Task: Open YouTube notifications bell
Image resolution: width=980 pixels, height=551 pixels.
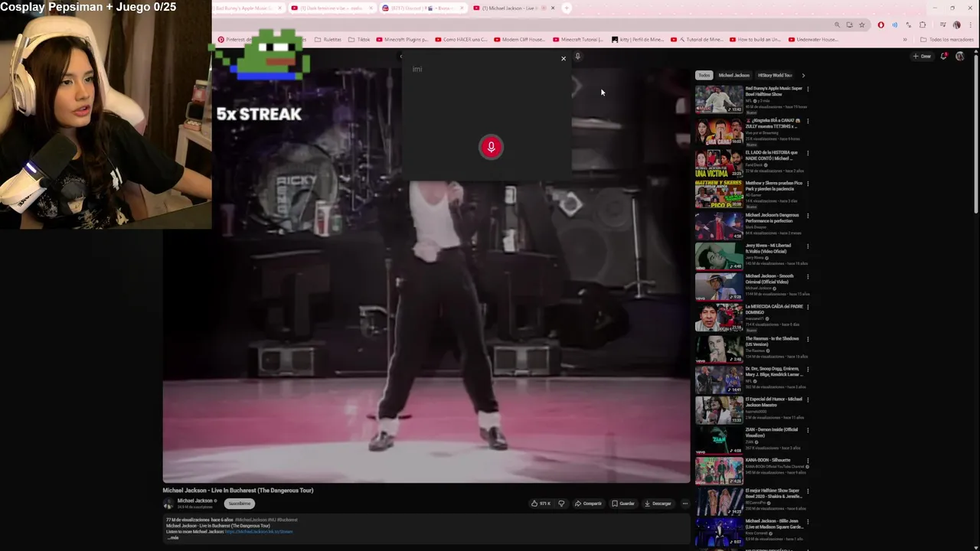Action: [944, 56]
